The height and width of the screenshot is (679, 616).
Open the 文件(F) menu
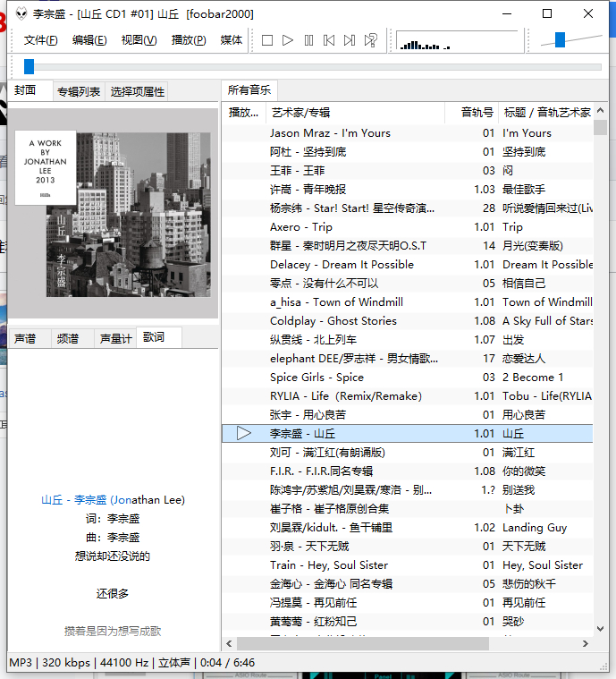(41, 40)
